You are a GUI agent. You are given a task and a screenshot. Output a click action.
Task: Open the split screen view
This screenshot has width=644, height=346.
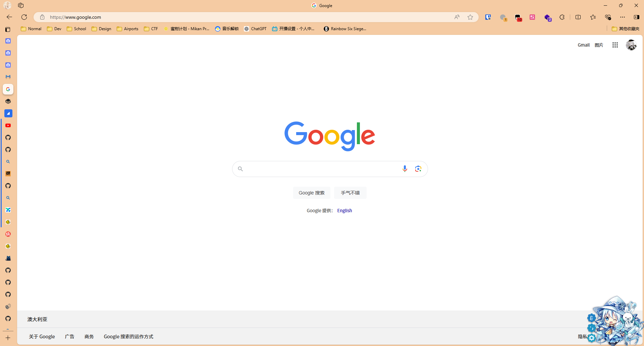click(578, 17)
